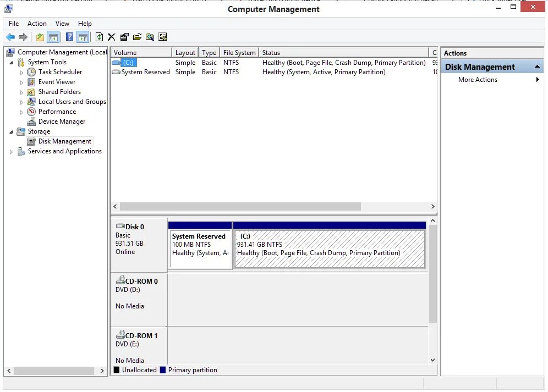Expand Local Users and Groups arrow

[x=21, y=102]
